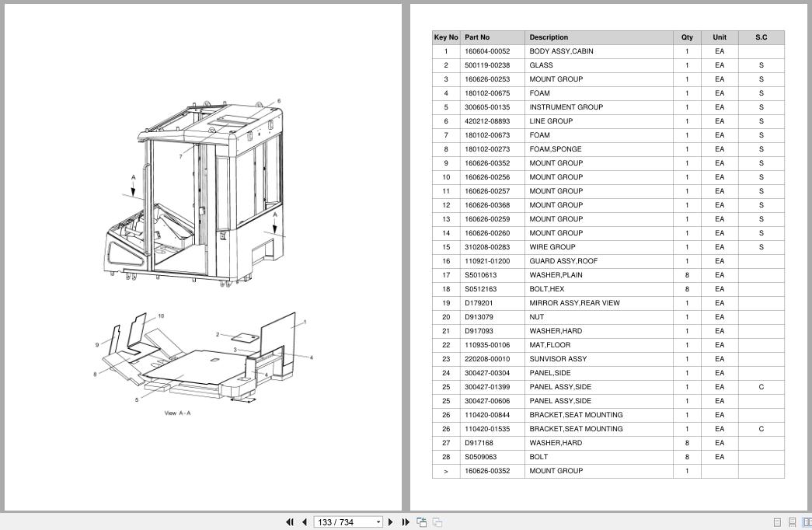Screen dimensions: 812x530
Task: Click MAT,FLOOR description
Action: pyautogui.click(x=549, y=345)
